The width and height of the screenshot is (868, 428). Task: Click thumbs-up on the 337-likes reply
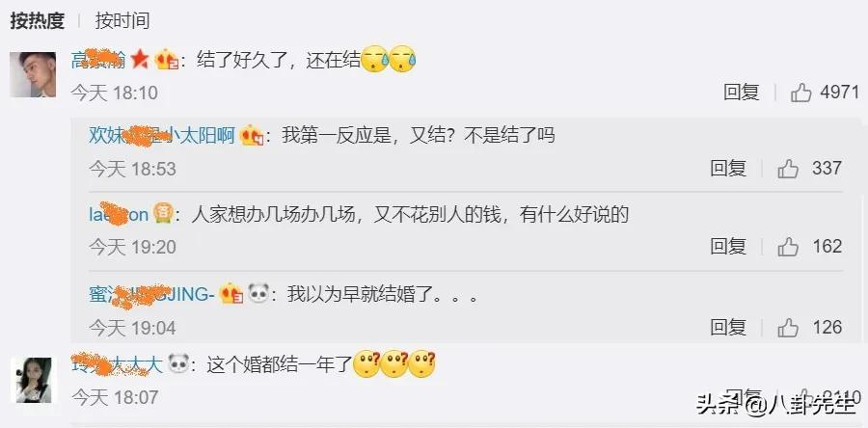point(788,169)
